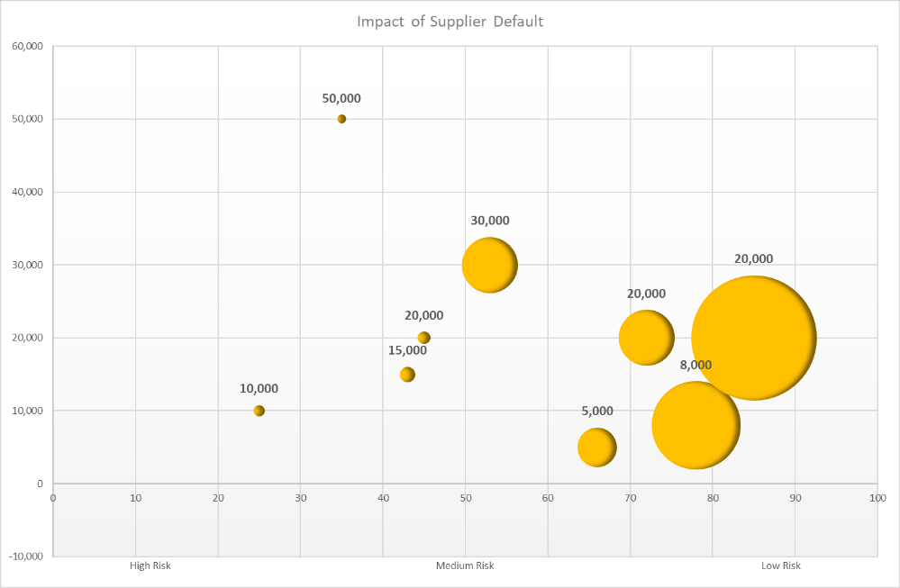Click the 100 horizontal axis tick label
Screen dimensions: 900x588
click(x=877, y=497)
